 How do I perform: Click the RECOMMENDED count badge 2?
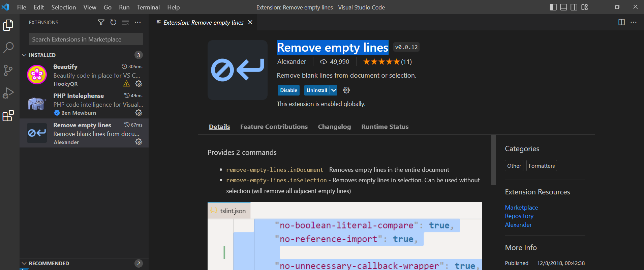coord(139,263)
